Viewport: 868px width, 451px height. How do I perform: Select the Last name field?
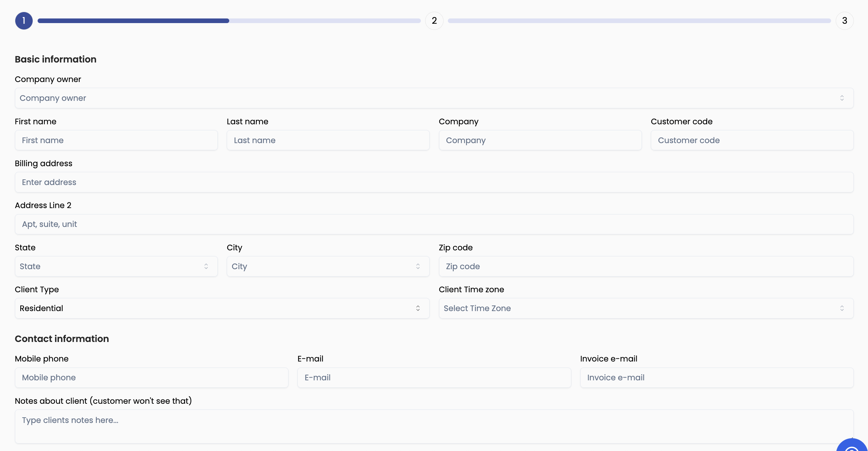point(328,140)
